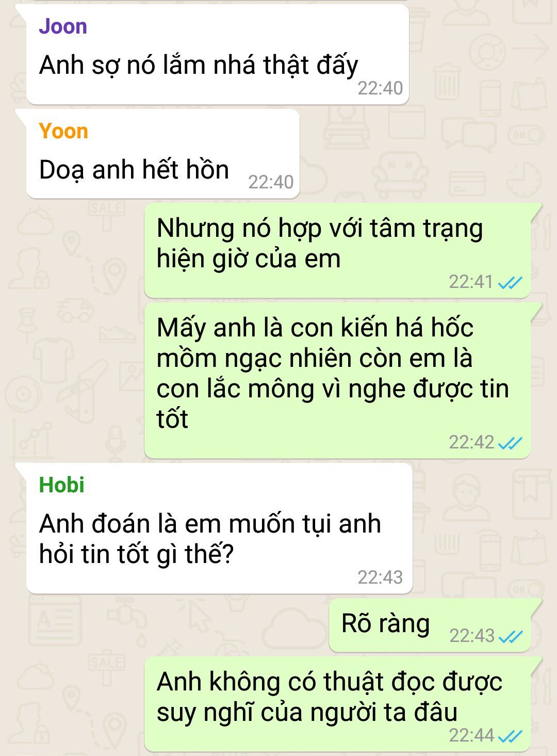Select the message "Anh không có thuật đọc được"
The image size is (557, 756).
pos(329,697)
